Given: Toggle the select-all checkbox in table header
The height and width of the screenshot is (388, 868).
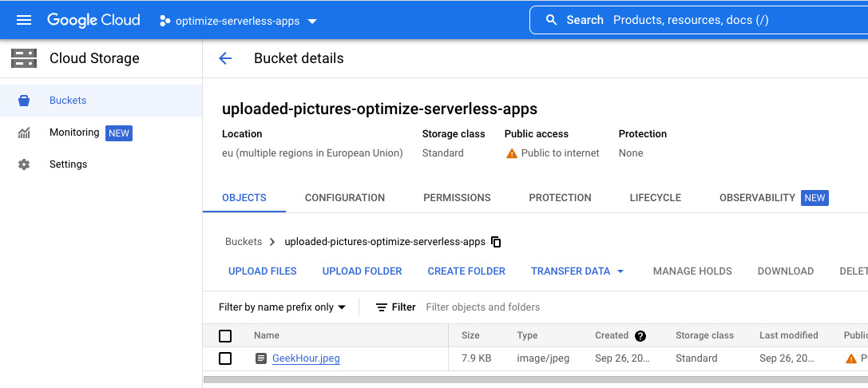Looking at the screenshot, I should 225,336.
